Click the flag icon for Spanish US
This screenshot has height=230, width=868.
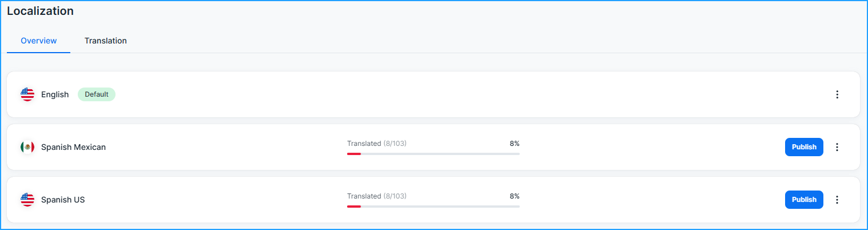(27, 200)
